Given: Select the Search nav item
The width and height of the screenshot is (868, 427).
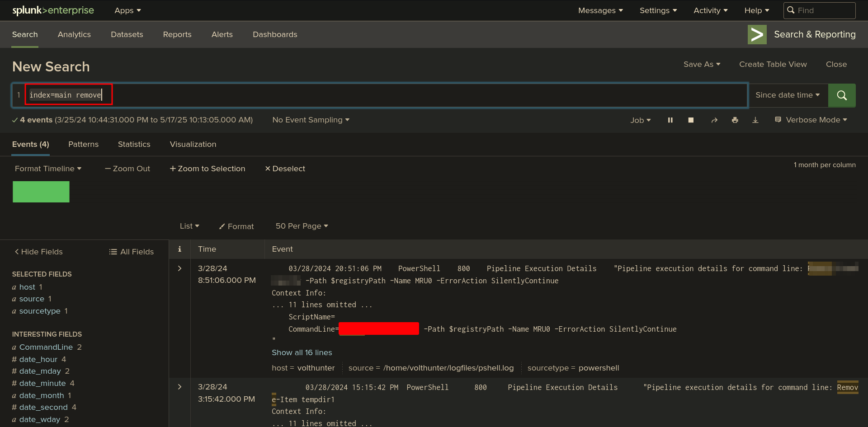Looking at the screenshot, I should pyautogui.click(x=25, y=34).
